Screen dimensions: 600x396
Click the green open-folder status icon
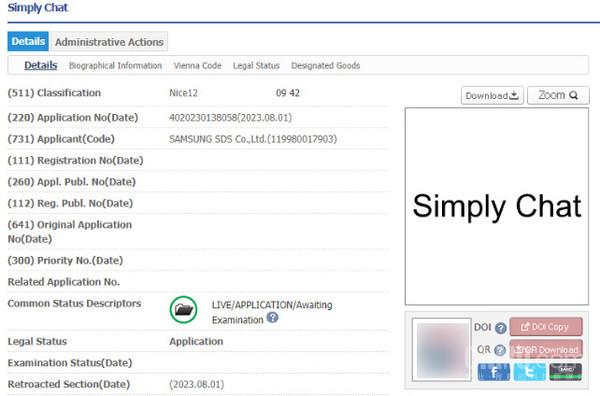184,310
